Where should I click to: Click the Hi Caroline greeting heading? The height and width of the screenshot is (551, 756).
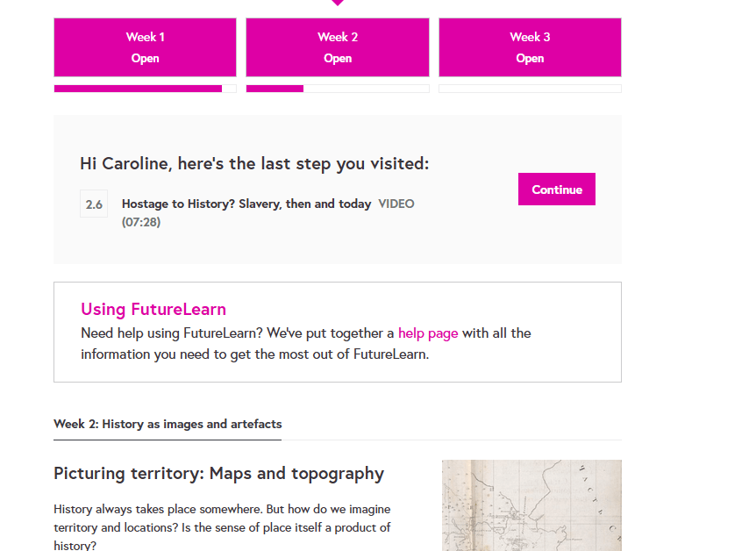pos(254,164)
